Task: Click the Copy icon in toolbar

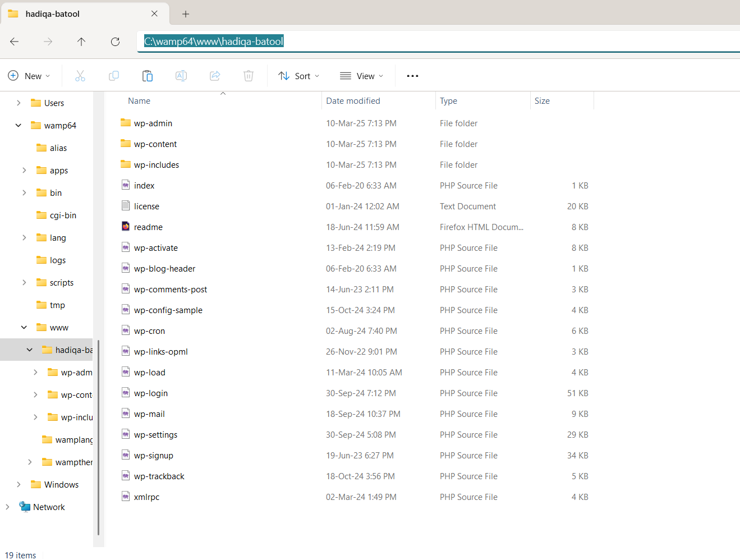Action: click(x=114, y=76)
